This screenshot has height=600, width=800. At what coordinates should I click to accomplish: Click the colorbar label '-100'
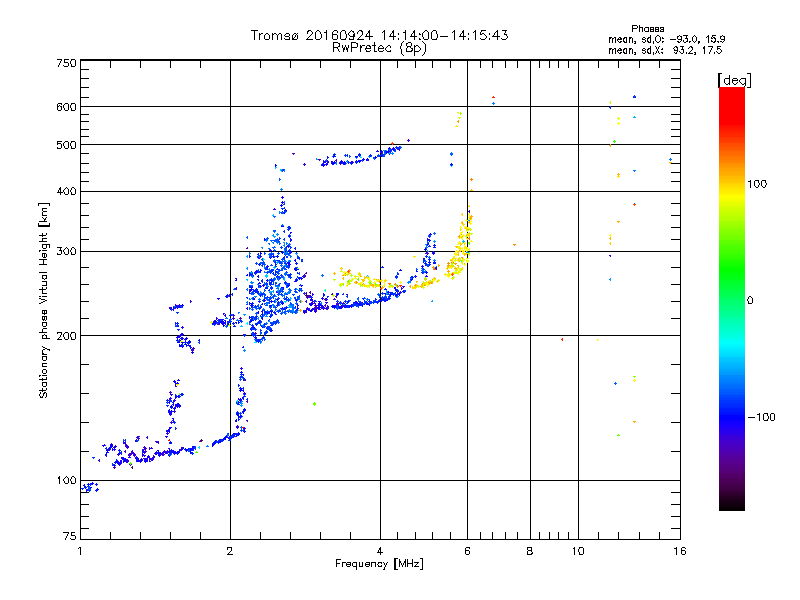[x=762, y=417]
